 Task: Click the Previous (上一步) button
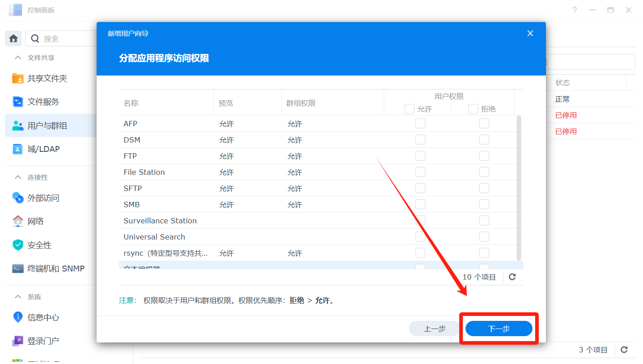click(x=435, y=329)
